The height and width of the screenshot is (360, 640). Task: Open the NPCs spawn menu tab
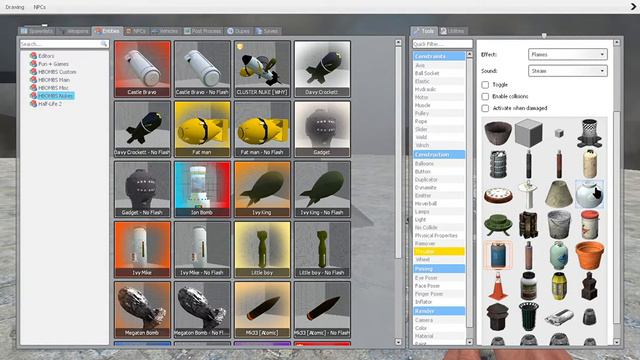(136, 31)
